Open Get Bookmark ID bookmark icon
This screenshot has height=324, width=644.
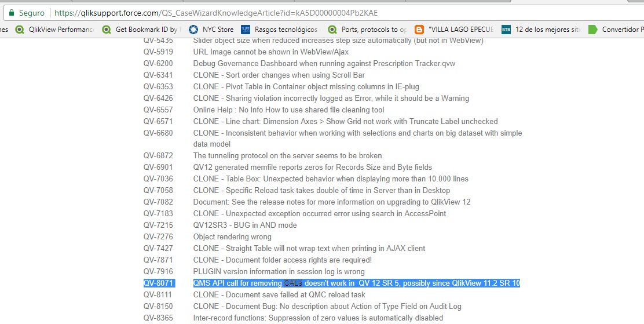coord(107,30)
